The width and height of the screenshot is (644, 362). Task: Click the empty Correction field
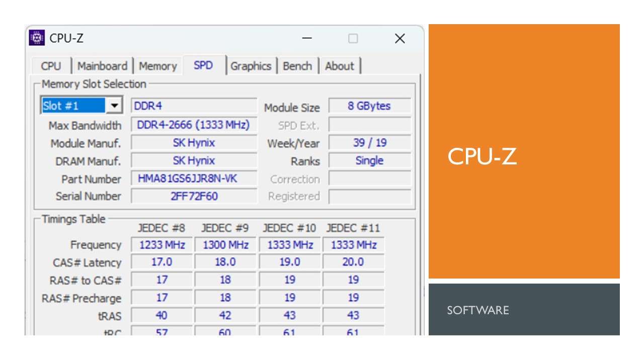click(x=370, y=178)
